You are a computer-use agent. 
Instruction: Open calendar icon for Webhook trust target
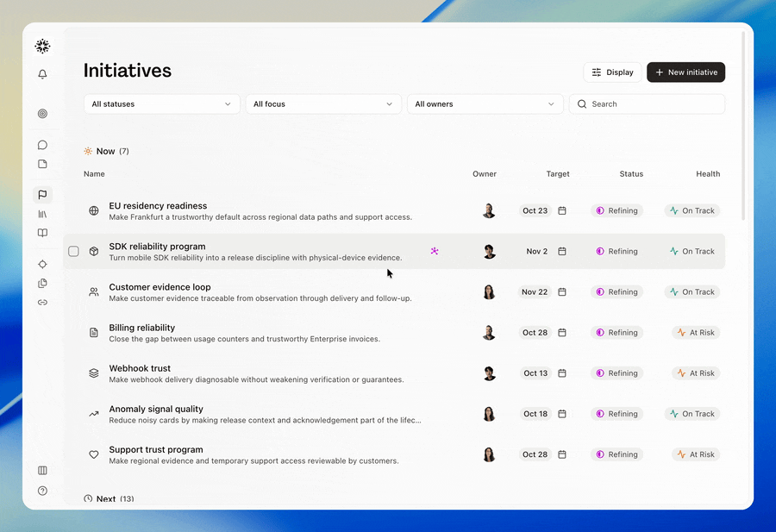(562, 373)
